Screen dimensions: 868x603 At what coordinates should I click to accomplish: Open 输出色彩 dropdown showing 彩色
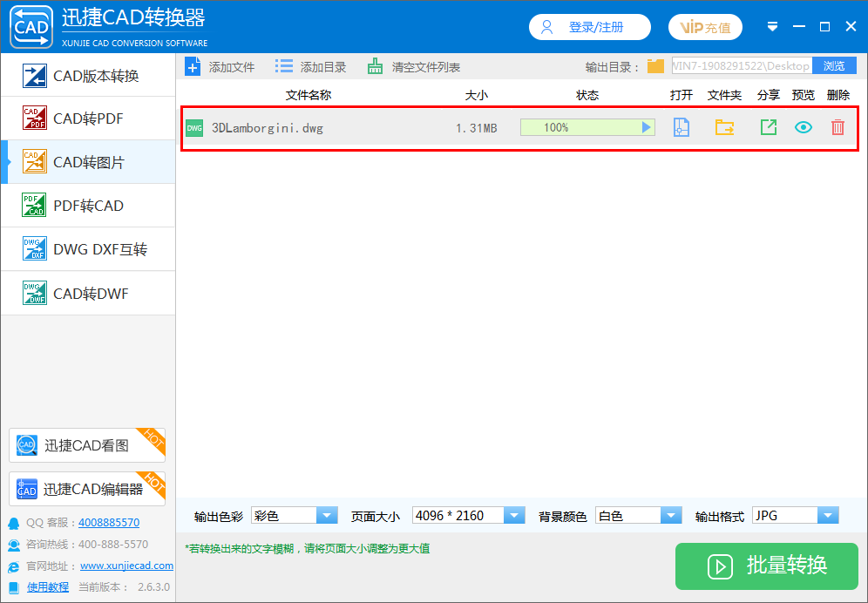[x=295, y=516]
